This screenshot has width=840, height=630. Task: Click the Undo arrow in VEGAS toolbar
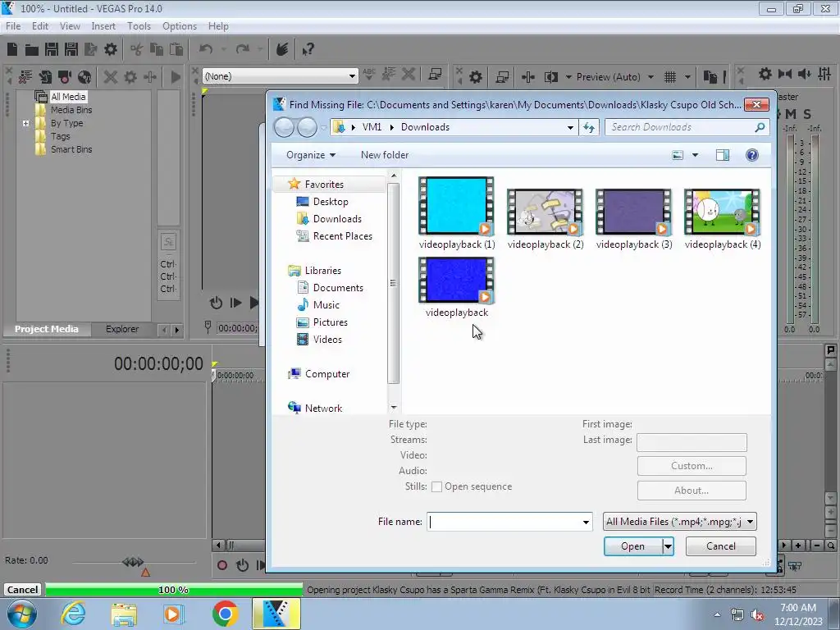click(x=206, y=49)
